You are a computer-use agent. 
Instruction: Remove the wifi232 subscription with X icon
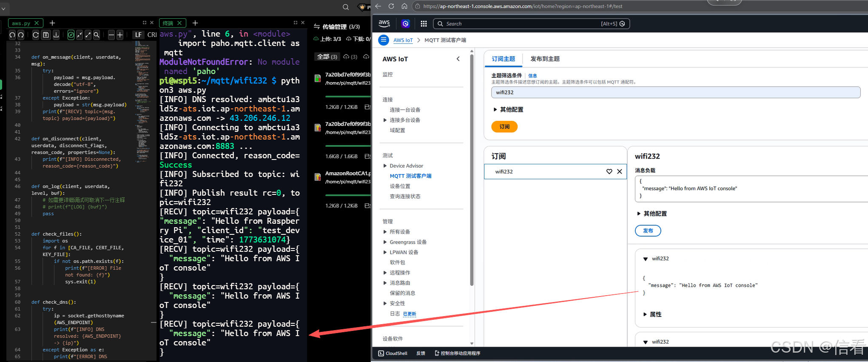pos(620,171)
